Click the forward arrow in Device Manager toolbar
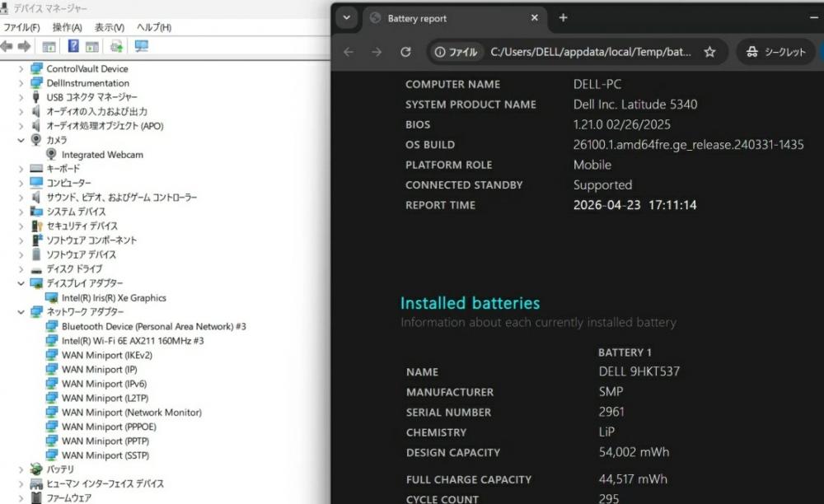The image size is (824, 504). tap(24, 46)
